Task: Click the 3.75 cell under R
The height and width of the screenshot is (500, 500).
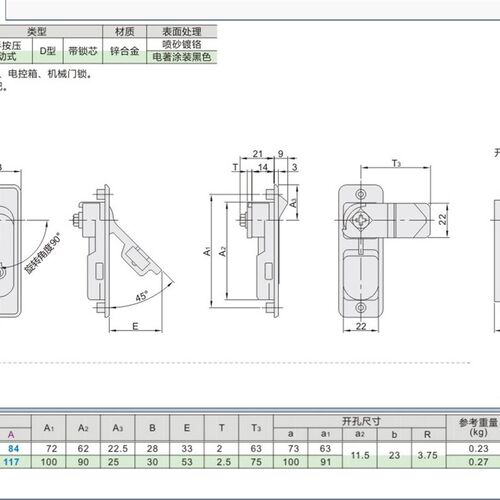Action: click(x=428, y=455)
